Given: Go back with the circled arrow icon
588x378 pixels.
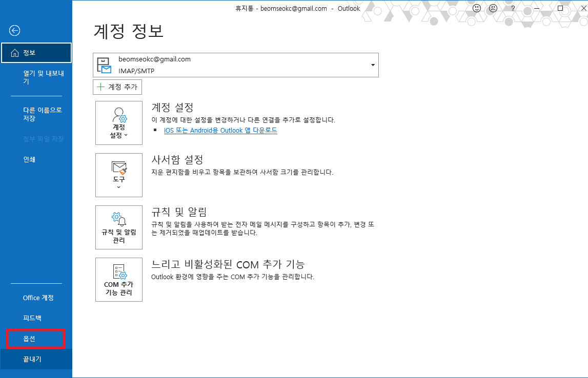Looking at the screenshot, I should click(15, 31).
